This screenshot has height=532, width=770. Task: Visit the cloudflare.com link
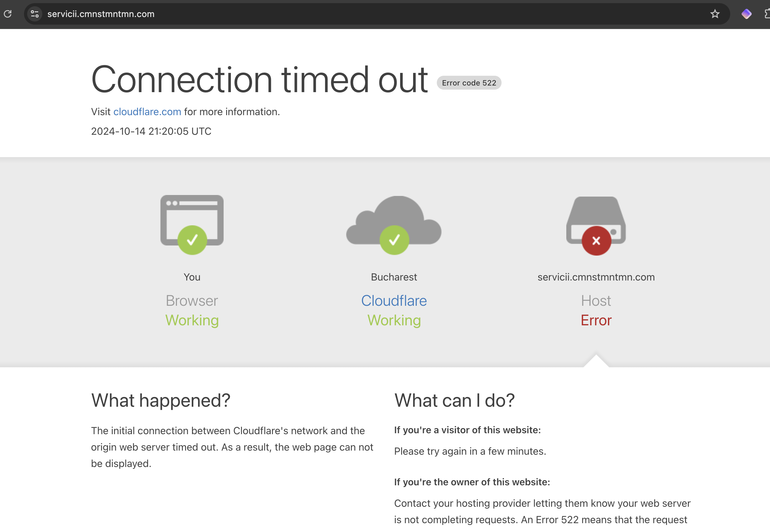point(147,112)
